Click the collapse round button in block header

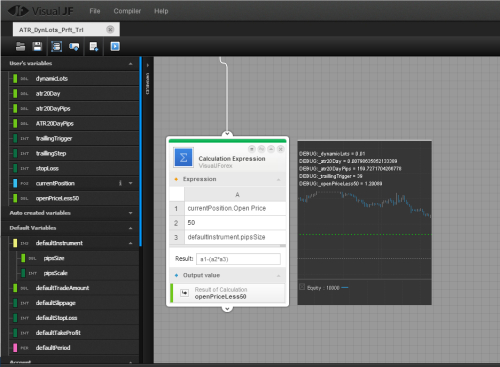point(271,149)
